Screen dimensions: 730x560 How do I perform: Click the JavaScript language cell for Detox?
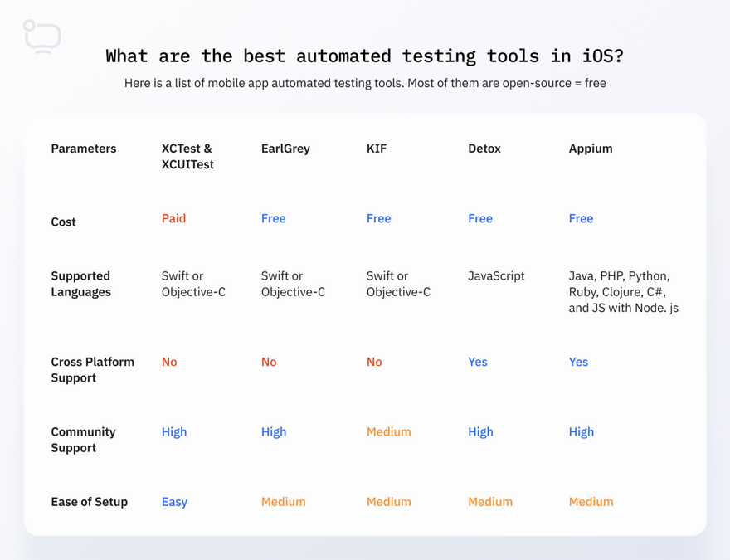point(496,275)
